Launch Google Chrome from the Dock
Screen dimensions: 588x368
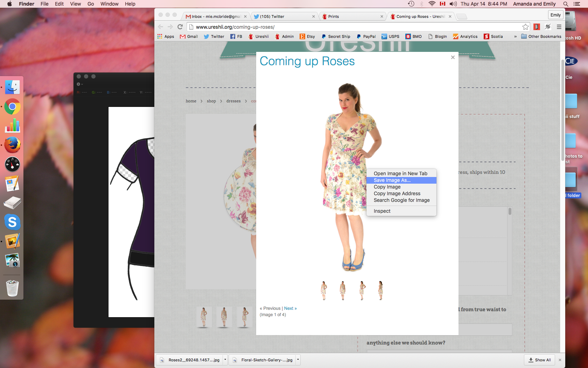point(12,107)
